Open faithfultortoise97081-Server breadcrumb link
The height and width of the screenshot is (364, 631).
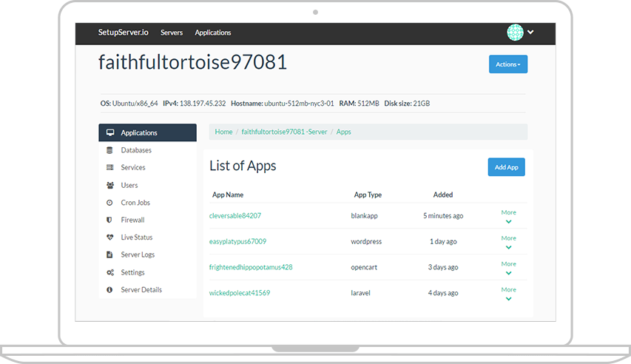pos(284,132)
